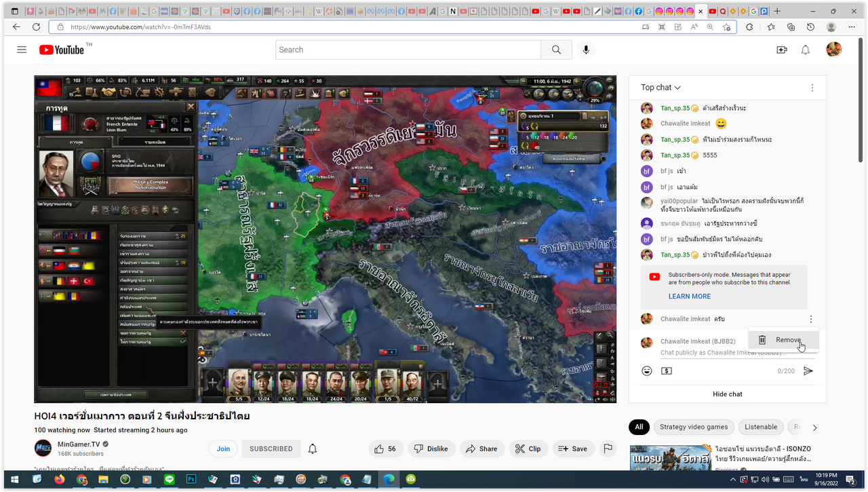Open browser extensions puzzle icon
This screenshot has width=868, height=492.
pyautogui.click(x=749, y=27)
